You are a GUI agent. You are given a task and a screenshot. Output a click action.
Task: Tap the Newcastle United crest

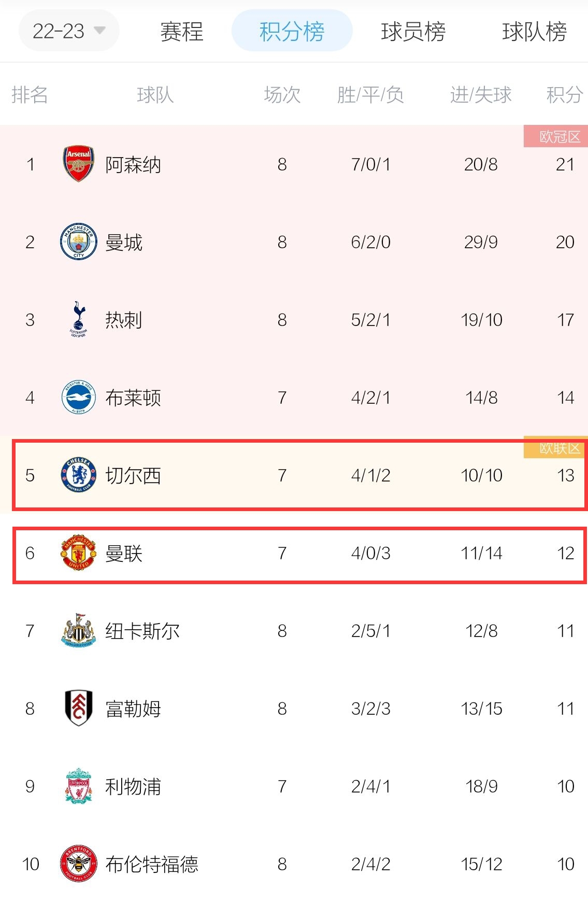click(x=78, y=630)
